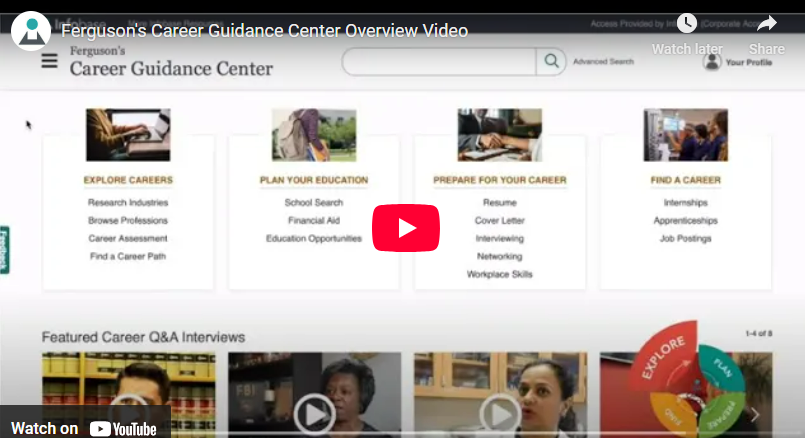Screen dimensions: 805x438
Task: Open Browse Professions link
Action: pyautogui.click(x=128, y=220)
